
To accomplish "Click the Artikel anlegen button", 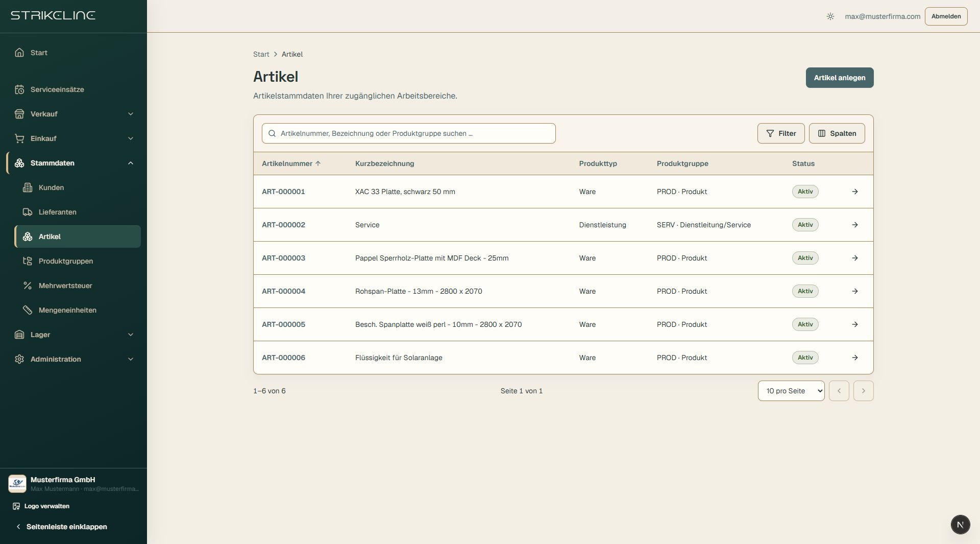I will point(840,78).
